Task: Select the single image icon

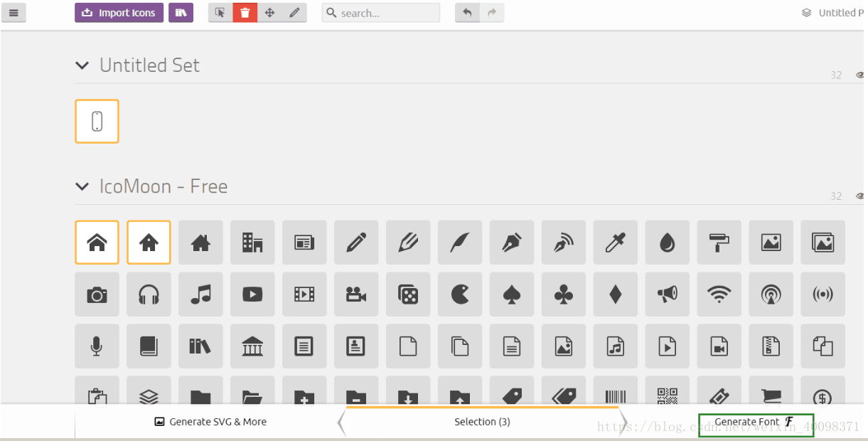Action: coord(771,243)
